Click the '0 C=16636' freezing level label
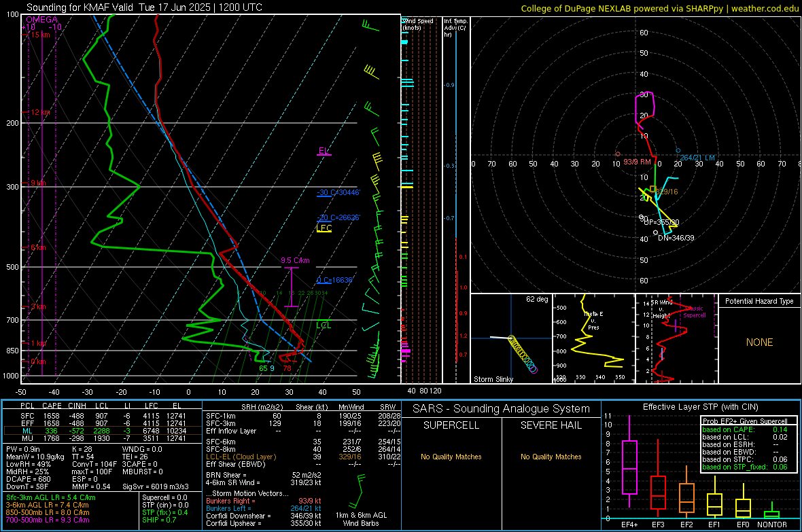This screenshot has width=802, height=532. click(x=334, y=281)
